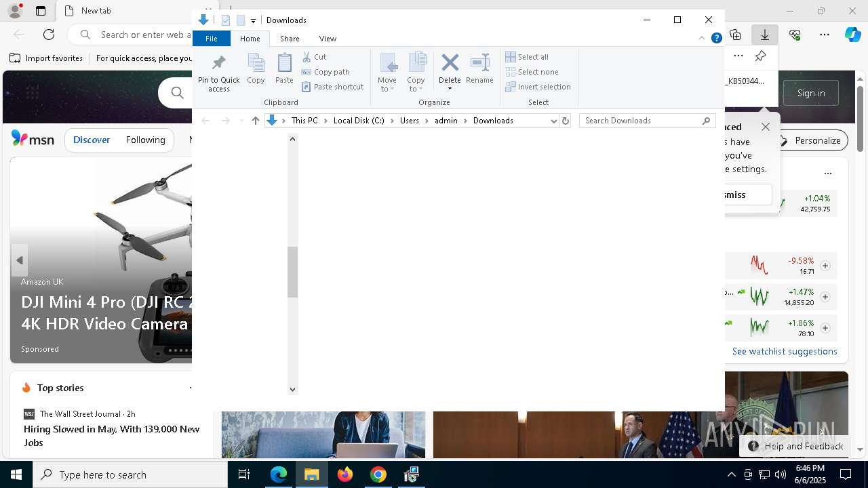Expand the Delete dropdown arrow
Viewport: 868px width, 488px height.
tap(450, 89)
